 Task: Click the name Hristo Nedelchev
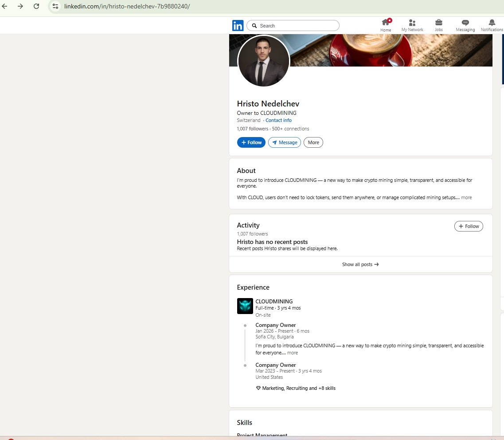point(268,103)
